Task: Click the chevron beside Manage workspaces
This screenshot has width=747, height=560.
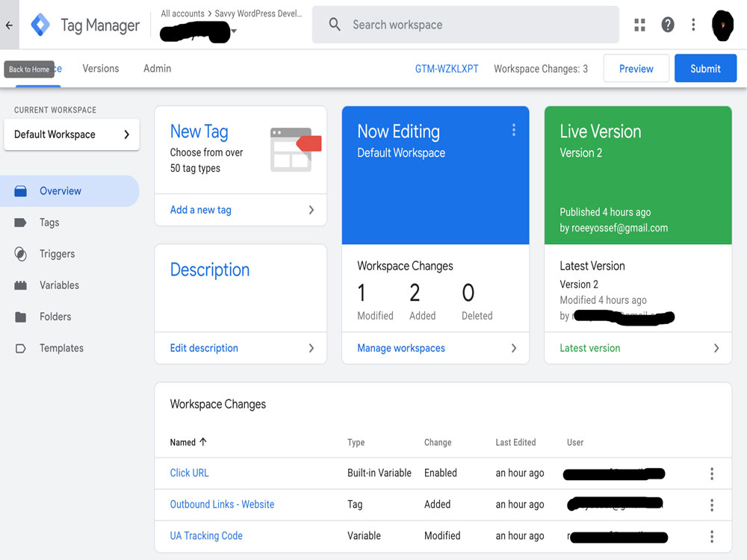Action: [514, 348]
